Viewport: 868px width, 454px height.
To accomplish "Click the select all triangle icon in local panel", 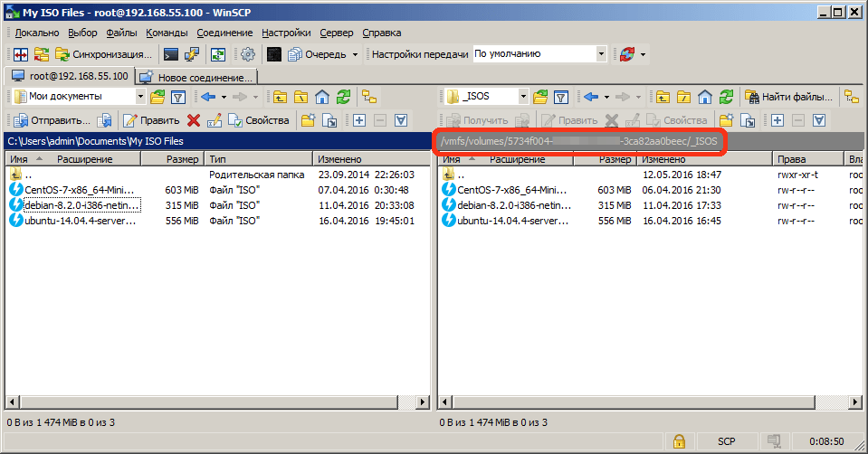I will (x=401, y=120).
